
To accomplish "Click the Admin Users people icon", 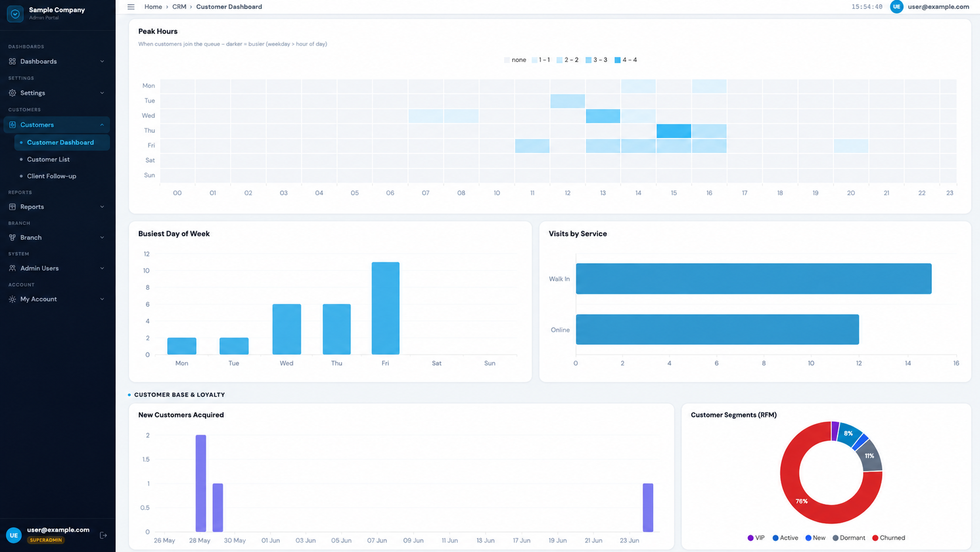I will 12,268.
